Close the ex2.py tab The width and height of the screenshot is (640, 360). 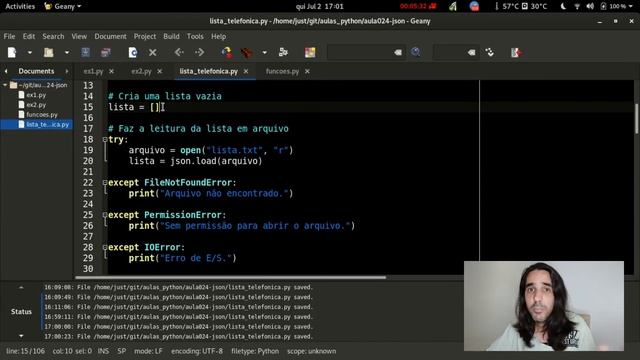tap(160, 71)
